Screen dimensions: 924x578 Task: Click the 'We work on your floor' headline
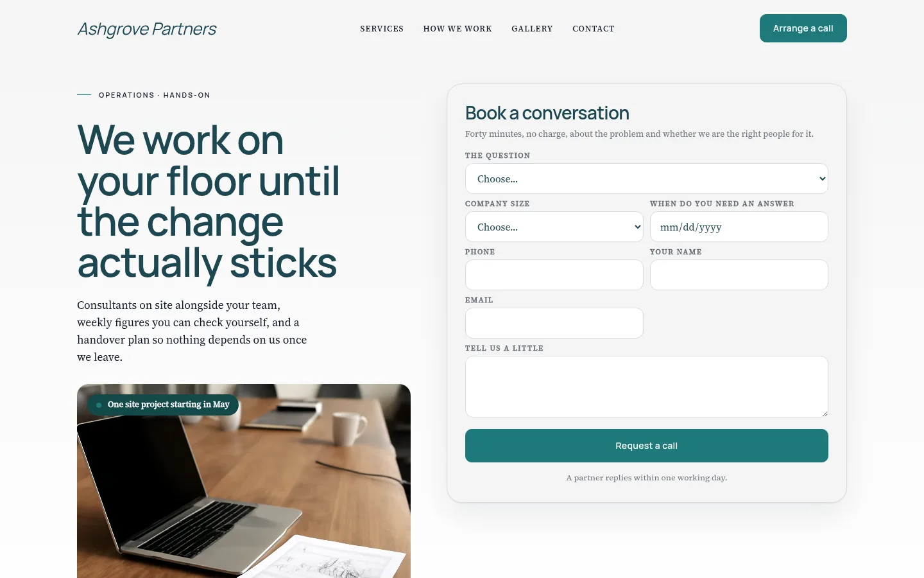tap(209, 201)
